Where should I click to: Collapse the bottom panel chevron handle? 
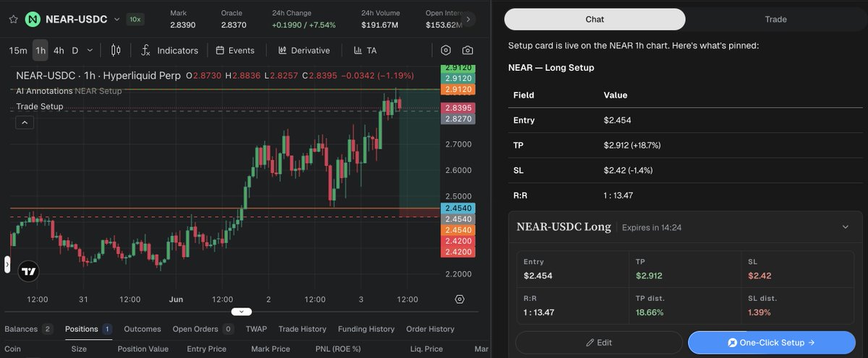click(242, 312)
